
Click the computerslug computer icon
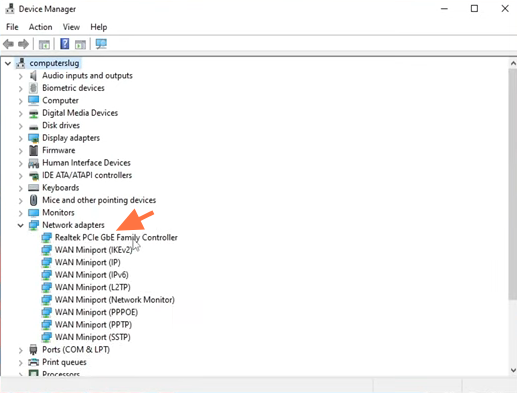[x=21, y=63]
